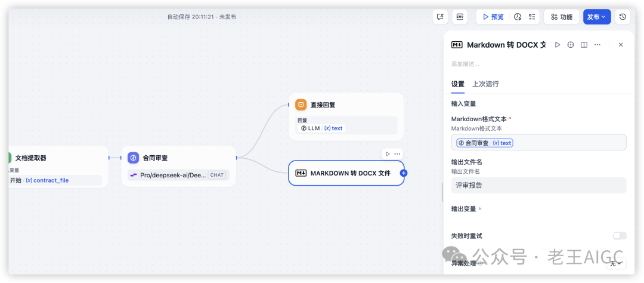The height and width of the screenshot is (283, 644).
Task: Open ellipsis menu above Markdown node
Action: click(397, 154)
